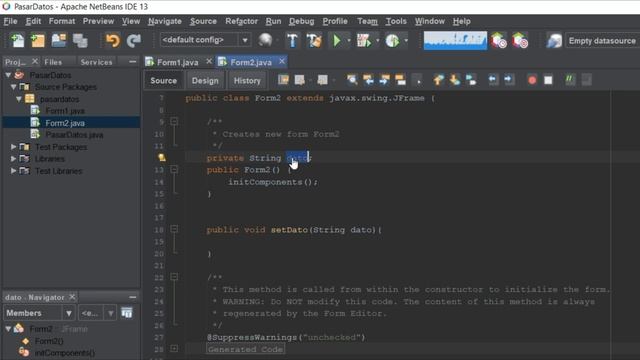Click the Profile Project toolbar icon
Image resolution: width=640 pixels, height=360 pixels.
pos(392,40)
